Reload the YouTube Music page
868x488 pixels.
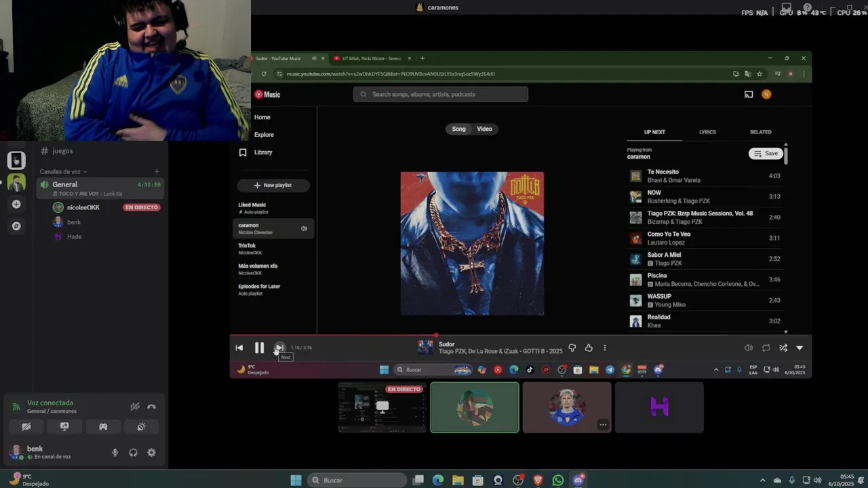(x=264, y=74)
